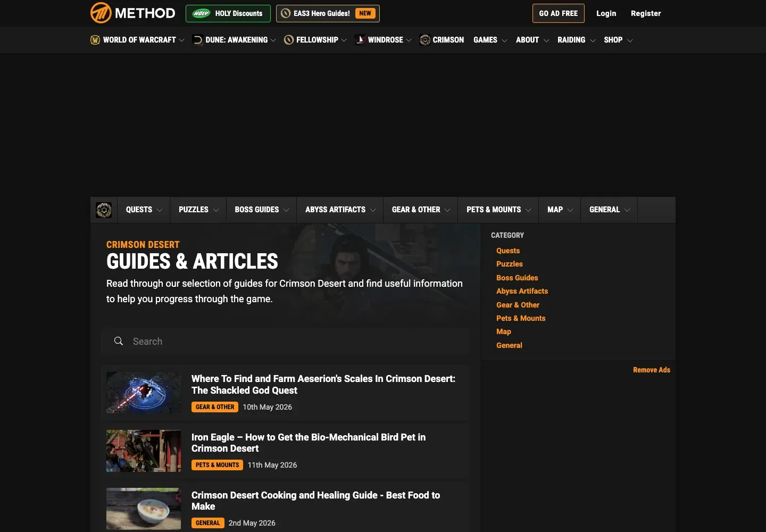Expand the Pets & Mounts submenu chevron
Screen dimensions: 766x532
click(x=528, y=210)
